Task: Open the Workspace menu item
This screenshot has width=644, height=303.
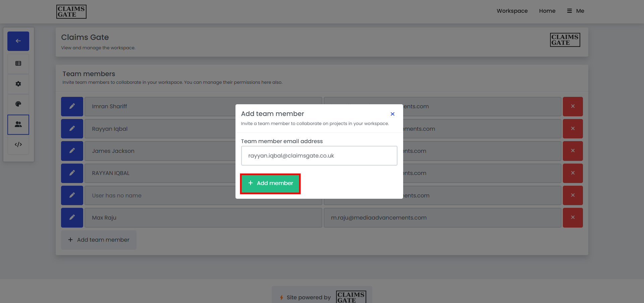Action: click(x=512, y=11)
